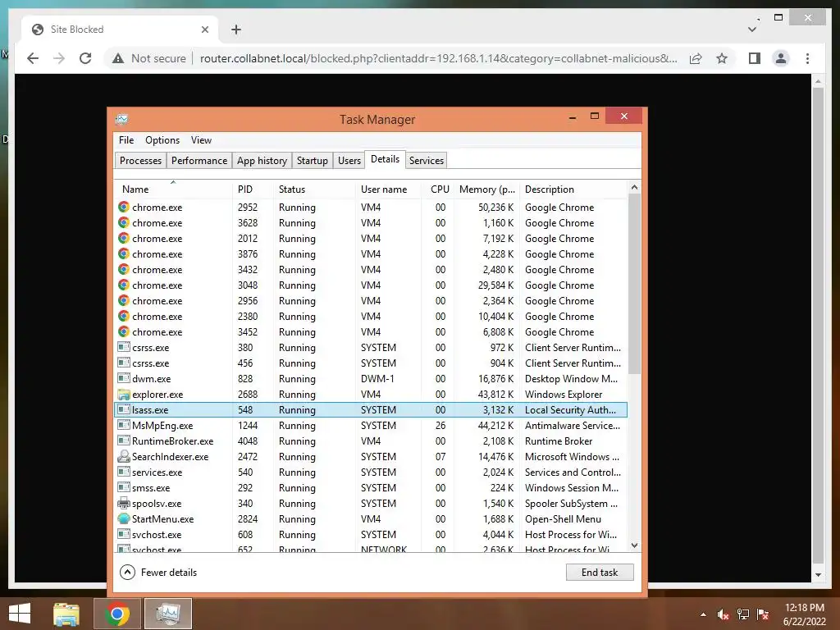Open the Chrome profile avatar

pos(781,58)
